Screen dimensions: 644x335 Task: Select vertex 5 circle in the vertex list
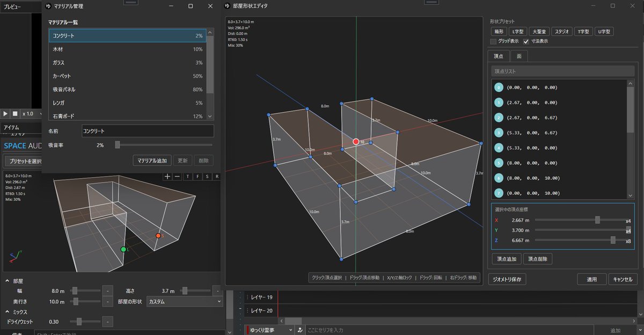coord(499,162)
